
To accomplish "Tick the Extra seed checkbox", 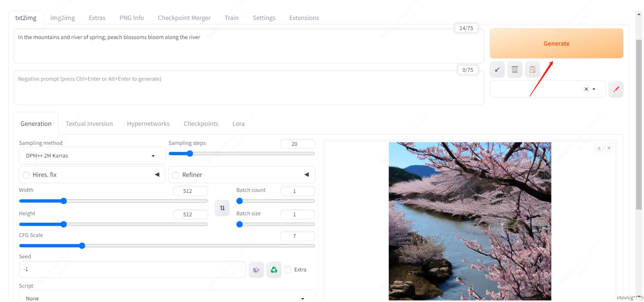I will tap(288, 270).
